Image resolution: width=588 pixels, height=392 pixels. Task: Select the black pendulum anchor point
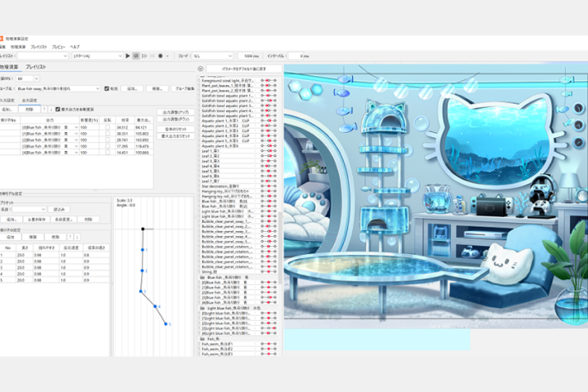click(143, 229)
